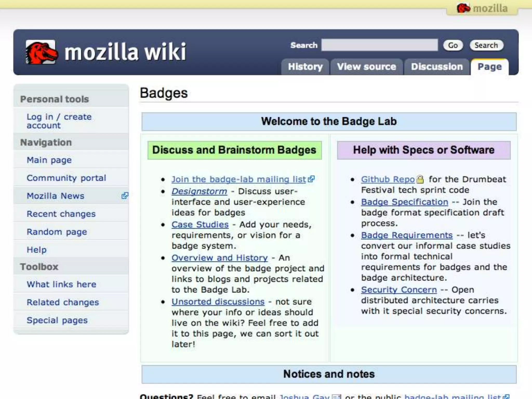This screenshot has height=399, width=532.
Task: Open the Badge Specification link
Action: pyautogui.click(x=404, y=202)
